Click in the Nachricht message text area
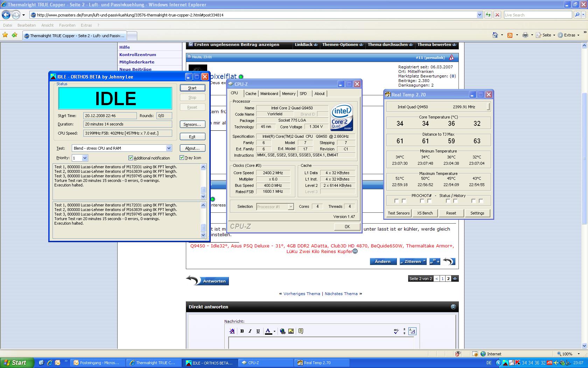Image resolution: width=588 pixels, height=368 pixels. click(320, 343)
